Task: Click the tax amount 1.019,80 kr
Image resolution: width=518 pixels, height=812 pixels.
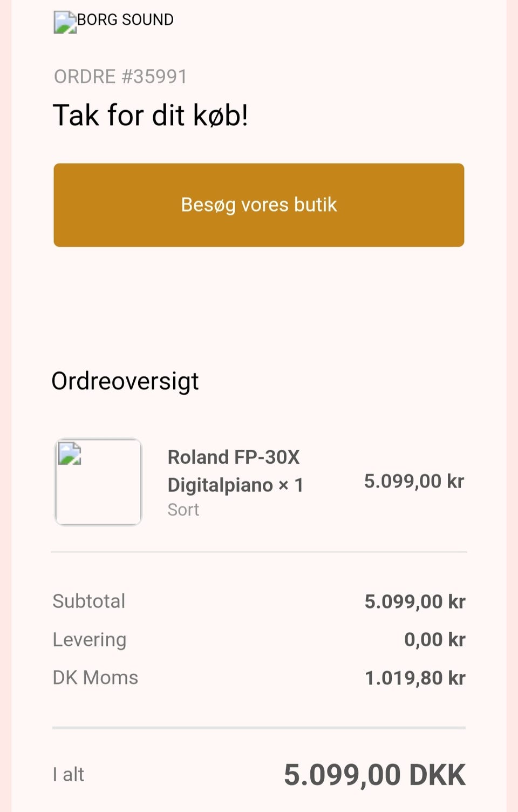Action: point(414,678)
